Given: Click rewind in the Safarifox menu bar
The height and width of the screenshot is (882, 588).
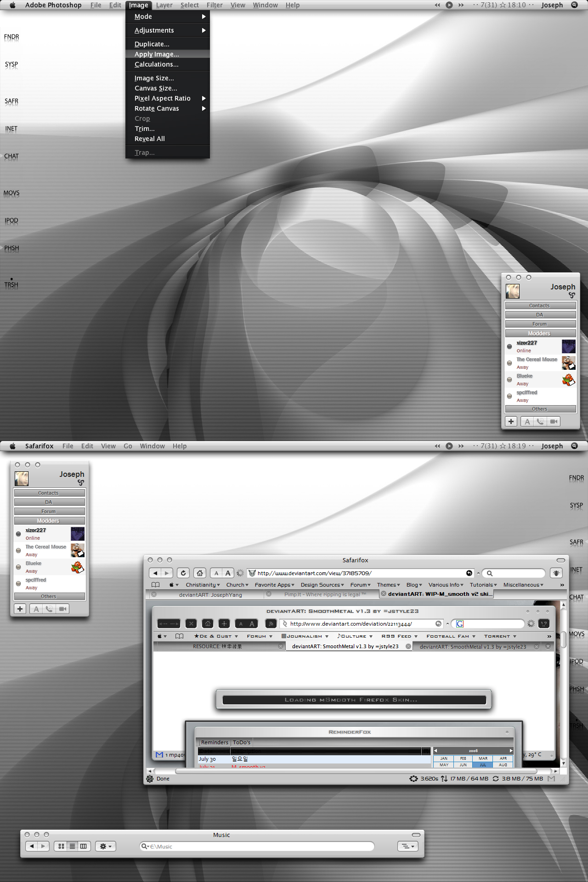Looking at the screenshot, I should 437,446.
